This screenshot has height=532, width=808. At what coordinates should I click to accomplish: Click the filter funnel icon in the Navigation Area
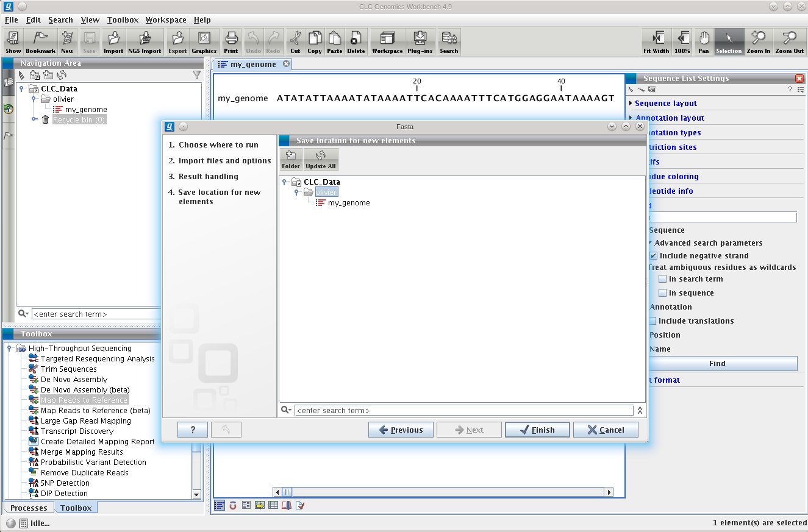click(x=196, y=75)
